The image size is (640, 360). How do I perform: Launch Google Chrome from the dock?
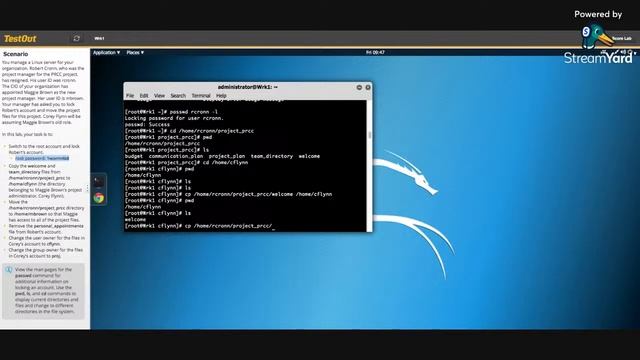pos(99,198)
